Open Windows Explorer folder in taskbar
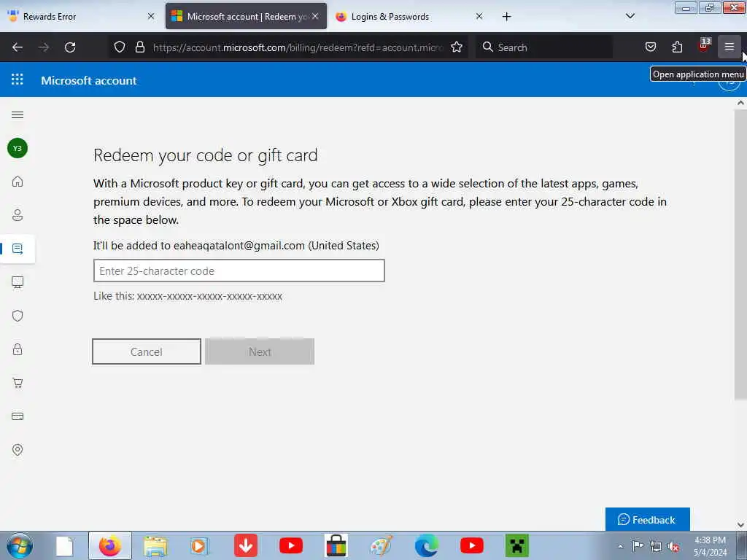 [x=155, y=546]
